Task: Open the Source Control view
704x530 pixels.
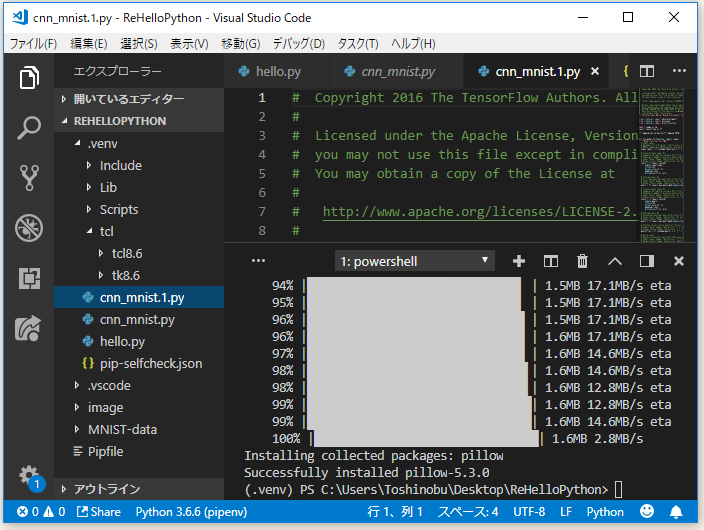Action: pyautogui.click(x=29, y=178)
